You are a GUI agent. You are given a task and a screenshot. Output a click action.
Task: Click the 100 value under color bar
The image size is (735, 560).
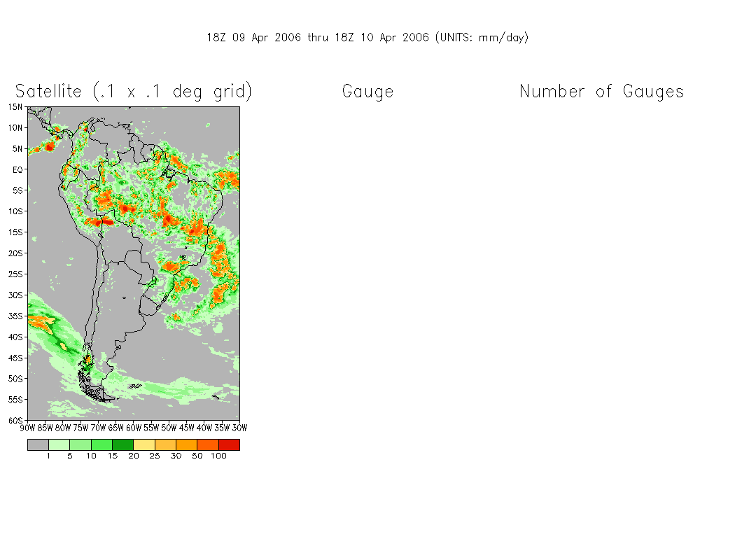pos(218,456)
